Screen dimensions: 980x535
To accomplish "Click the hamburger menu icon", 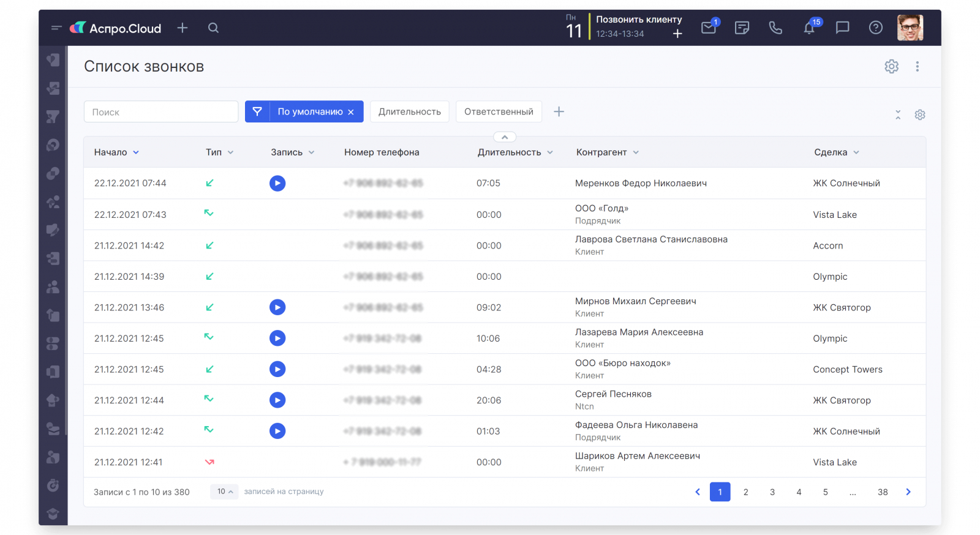I will pos(56,28).
